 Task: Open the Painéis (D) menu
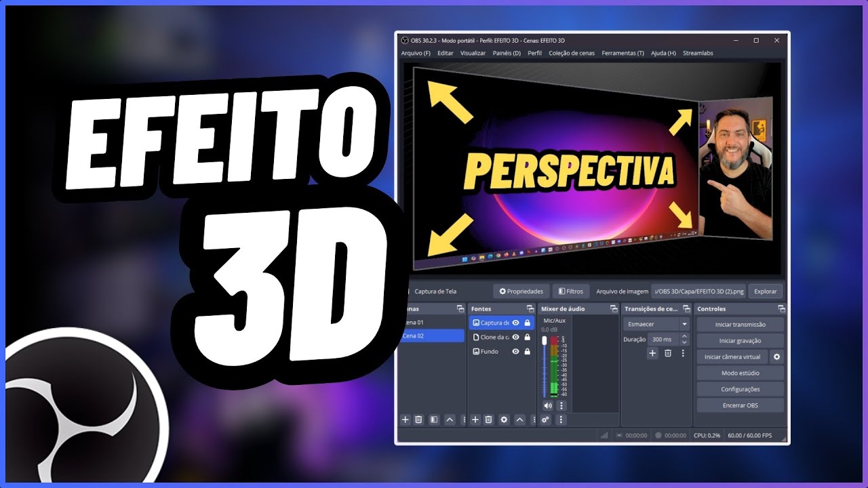507,53
